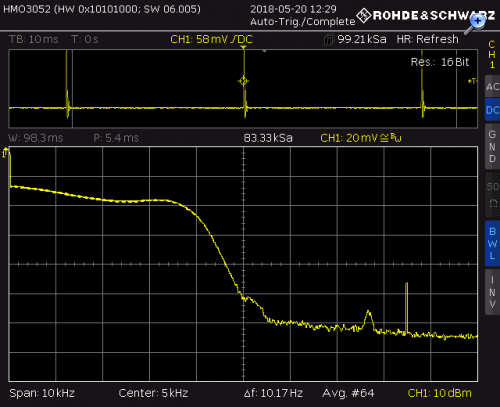Select the trigger position marker on waveform
This screenshot has height=407, width=500.
[x=244, y=48]
